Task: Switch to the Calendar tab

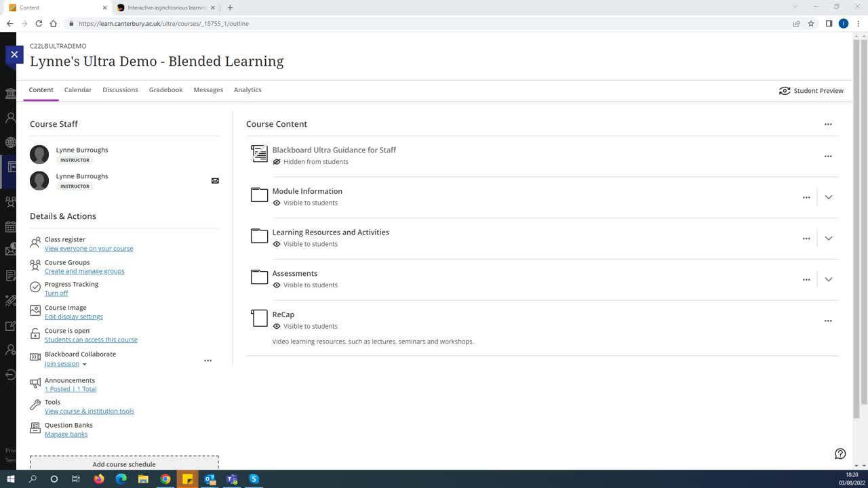Action: pyautogui.click(x=78, y=90)
